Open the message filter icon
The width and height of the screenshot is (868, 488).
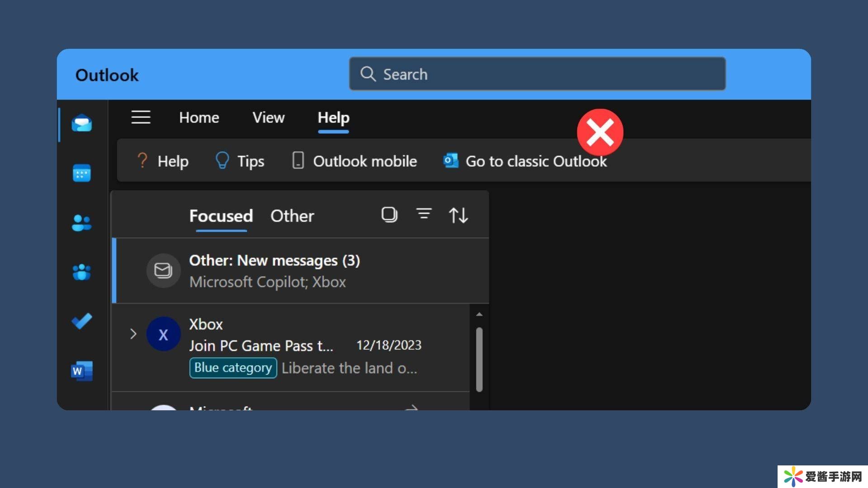click(x=424, y=214)
